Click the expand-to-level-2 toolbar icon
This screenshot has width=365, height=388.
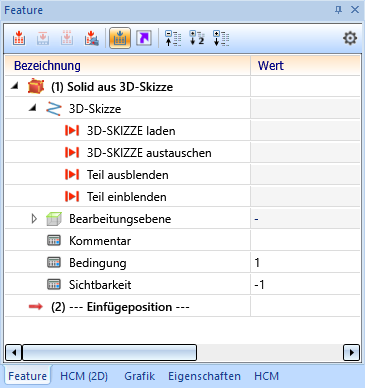197,38
